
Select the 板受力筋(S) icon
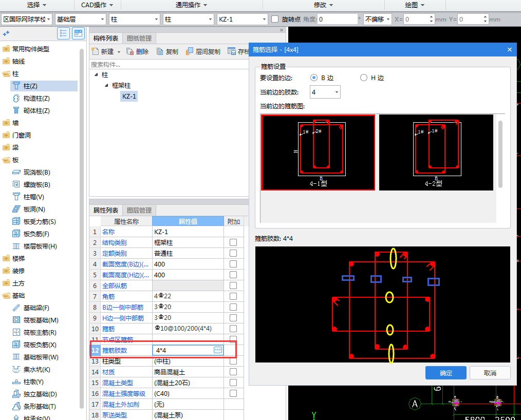pos(16,221)
